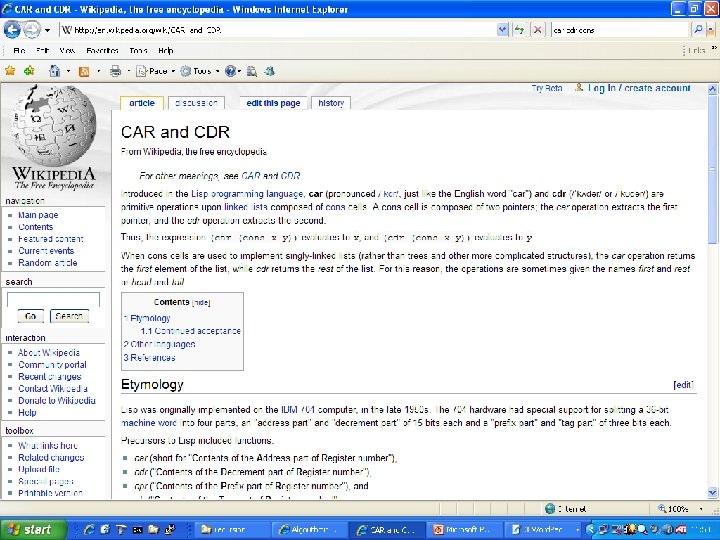Image resolution: width=720 pixels, height=540 pixels.
Task: Open the Page command bar dropdown
Action: (156, 71)
